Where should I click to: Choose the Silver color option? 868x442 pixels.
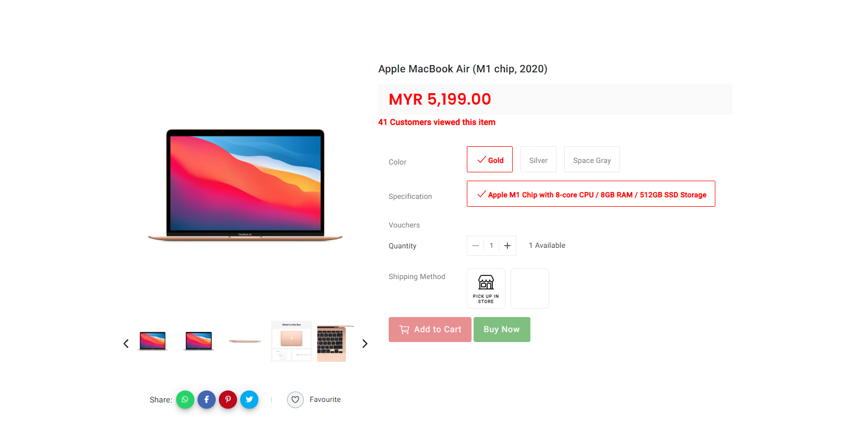click(538, 159)
